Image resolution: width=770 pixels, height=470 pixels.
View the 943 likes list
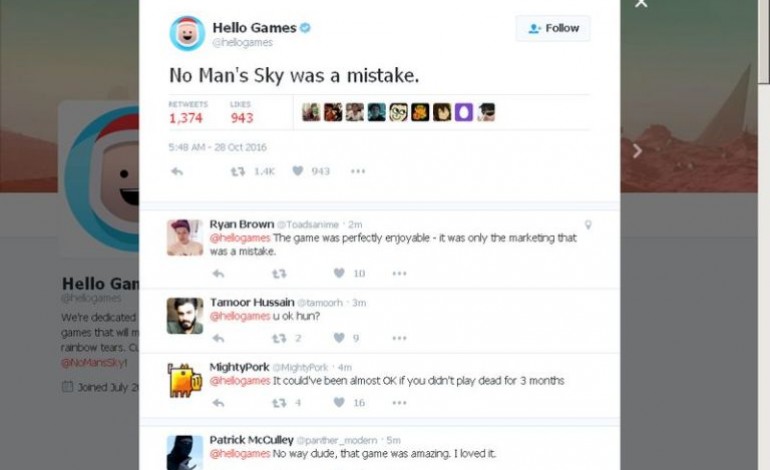[242, 113]
